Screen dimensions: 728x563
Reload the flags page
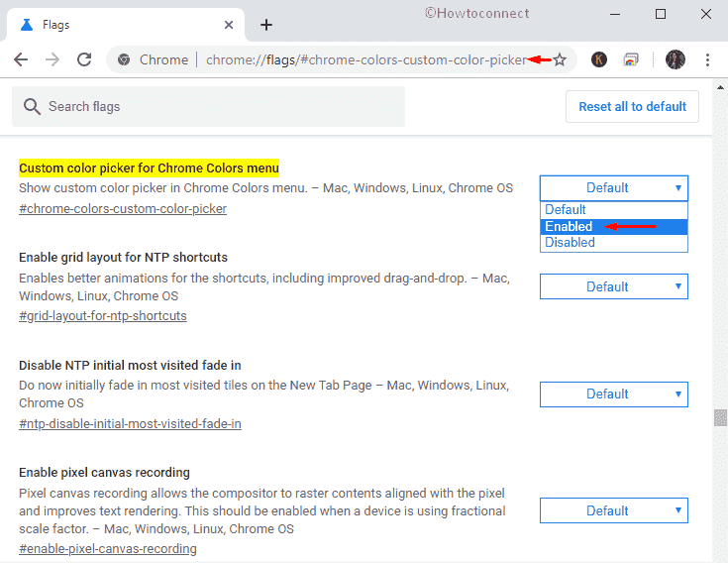coord(84,59)
